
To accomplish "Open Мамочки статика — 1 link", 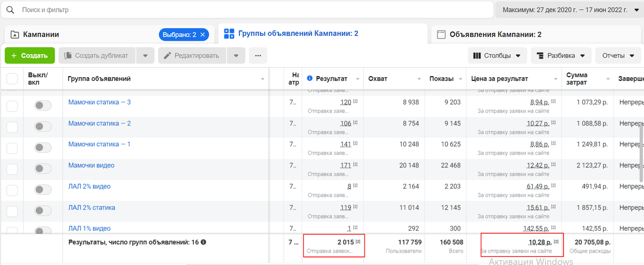I will point(99,144).
